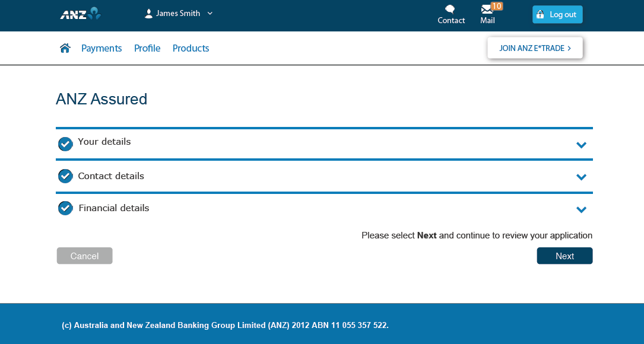
Task: Click the 'Please select Next' instruction text
Action: [477, 235]
